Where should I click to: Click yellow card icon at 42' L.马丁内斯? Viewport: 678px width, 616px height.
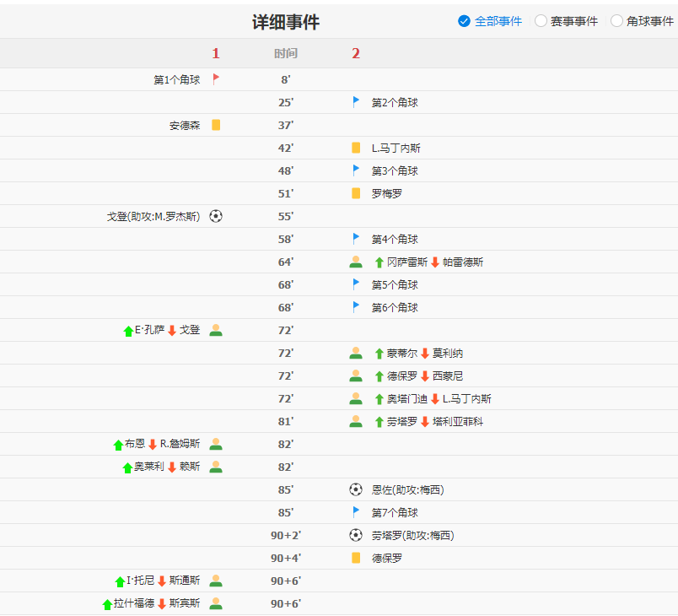356,148
